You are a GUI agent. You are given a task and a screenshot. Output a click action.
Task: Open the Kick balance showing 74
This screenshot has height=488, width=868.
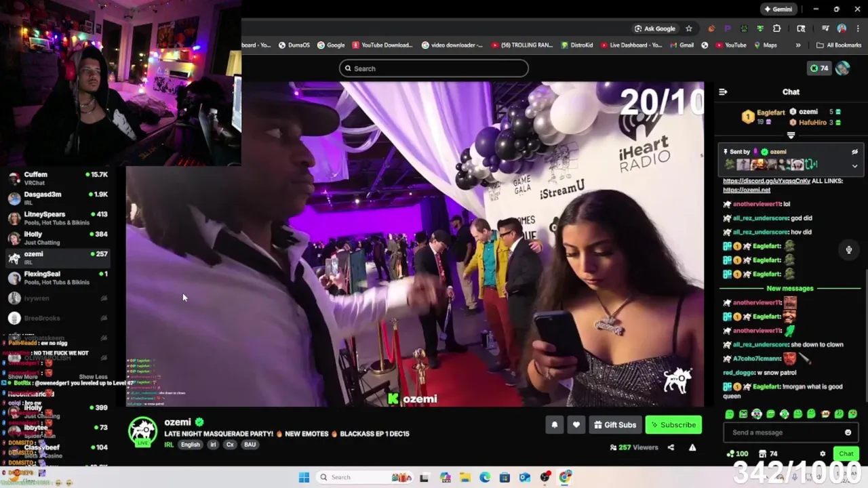pyautogui.click(x=819, y=68)
